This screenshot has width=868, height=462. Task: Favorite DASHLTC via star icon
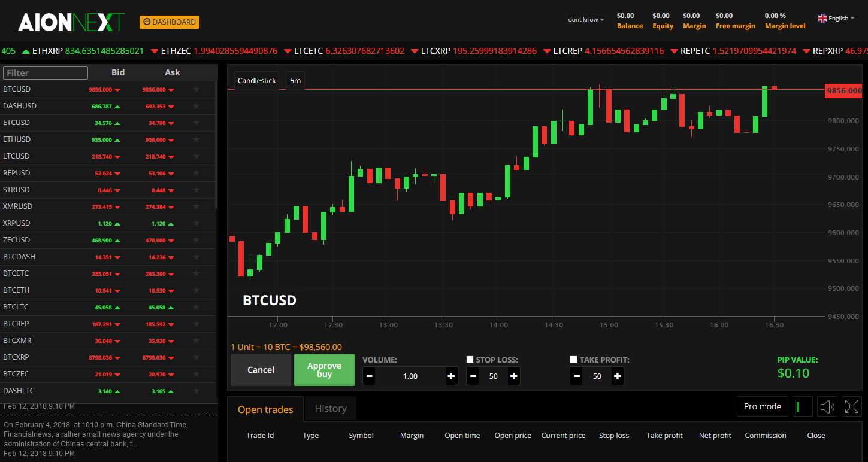[x=196, y=391]
